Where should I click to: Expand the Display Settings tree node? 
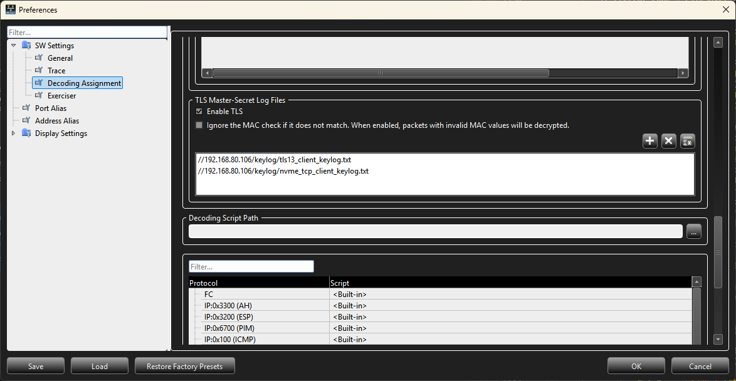coord(13,133)
